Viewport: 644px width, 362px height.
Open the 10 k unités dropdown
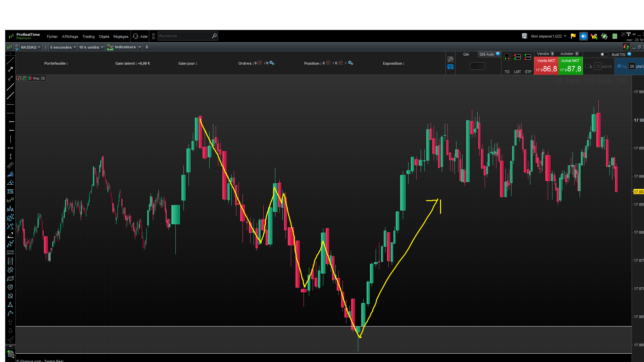point(91,47)
